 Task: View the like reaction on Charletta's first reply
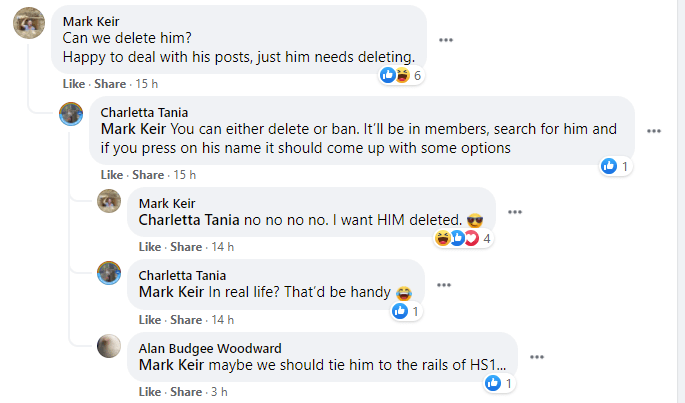tap(615, 166)
